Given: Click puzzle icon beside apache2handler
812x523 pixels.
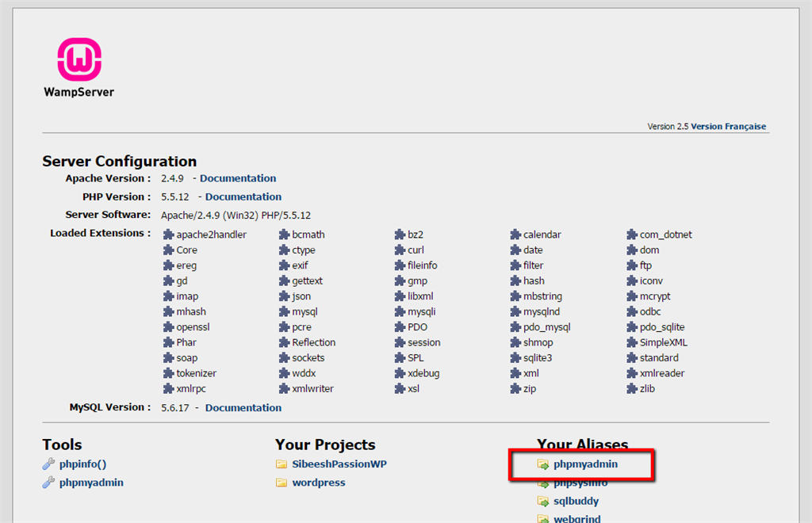Looking at the screenshot, I should point(168,235).
